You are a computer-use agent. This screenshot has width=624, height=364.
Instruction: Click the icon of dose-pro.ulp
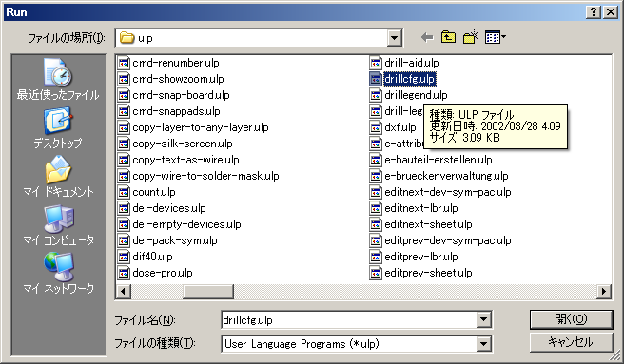click(124, 274)
